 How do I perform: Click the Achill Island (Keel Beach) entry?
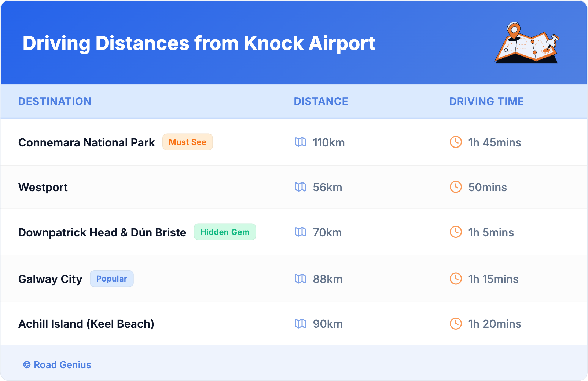86,324
